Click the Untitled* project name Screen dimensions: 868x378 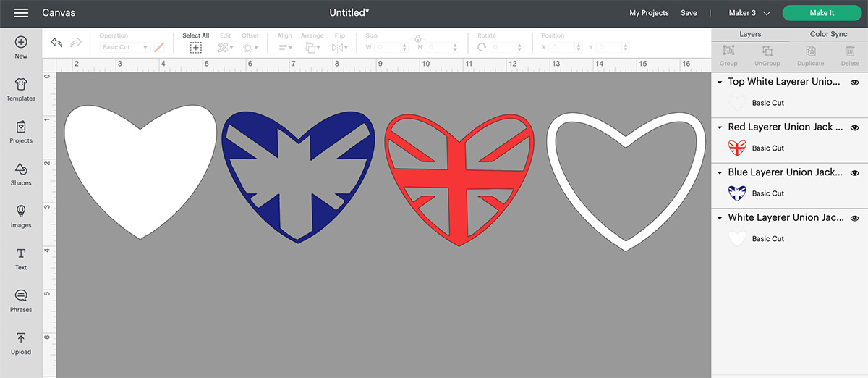349,13
